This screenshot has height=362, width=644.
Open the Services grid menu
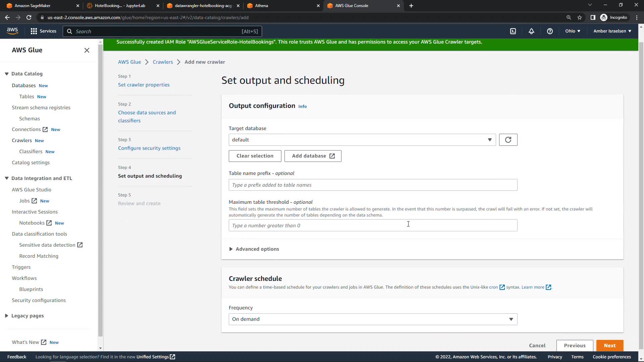pos(43,31)
